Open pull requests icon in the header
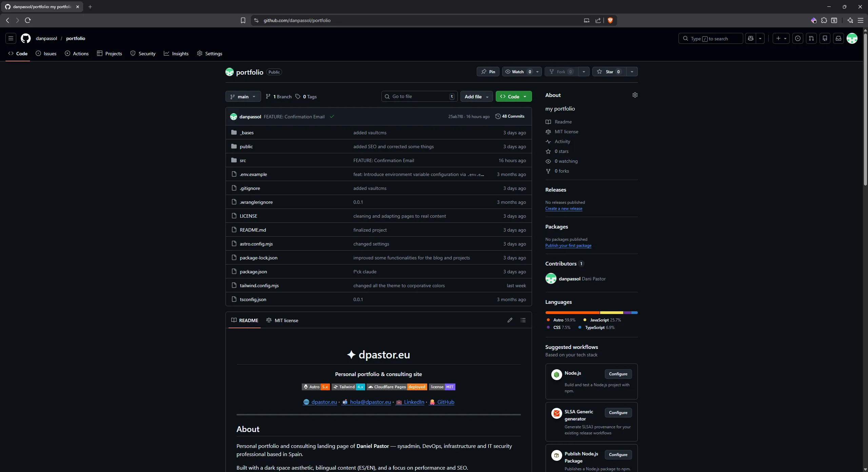The width and height of the screenshot is (868, 472). (811, 38)
